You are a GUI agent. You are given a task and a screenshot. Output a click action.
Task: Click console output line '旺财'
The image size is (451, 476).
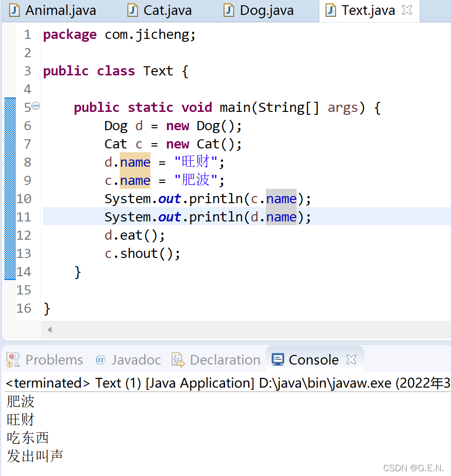(x=20, y=419)
